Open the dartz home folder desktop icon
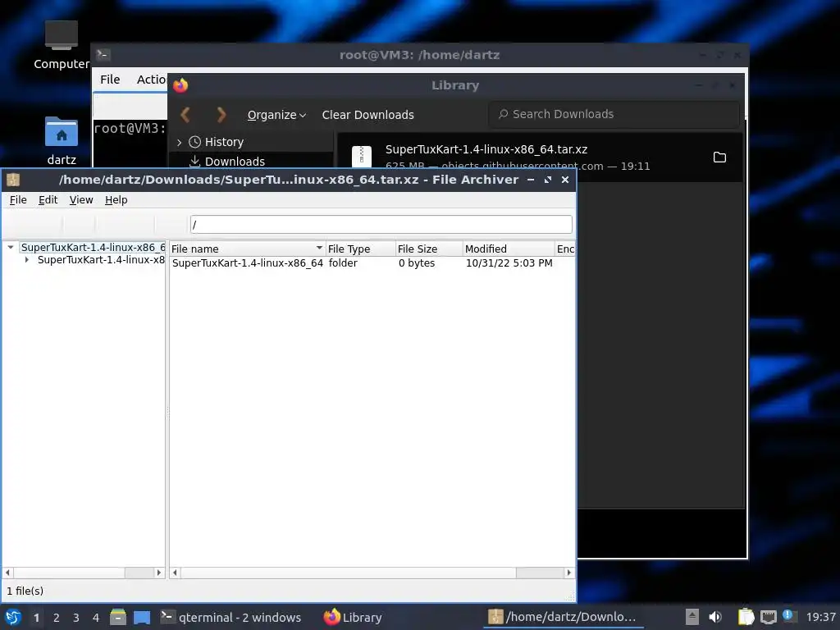This screenshot has height=630, width=840. [61, 140]
